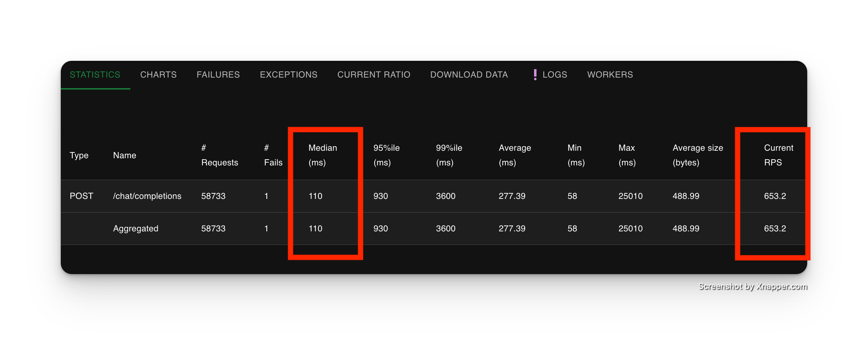This screenshot has height=352, width=868.
Task: Sort by Average size (bytes) header
Action: pos(698,155)
